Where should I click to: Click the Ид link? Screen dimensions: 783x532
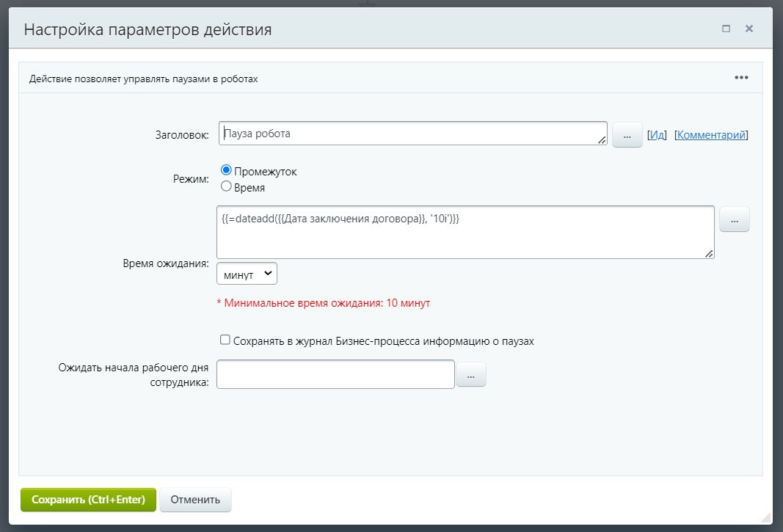click(x=657, y=135)
